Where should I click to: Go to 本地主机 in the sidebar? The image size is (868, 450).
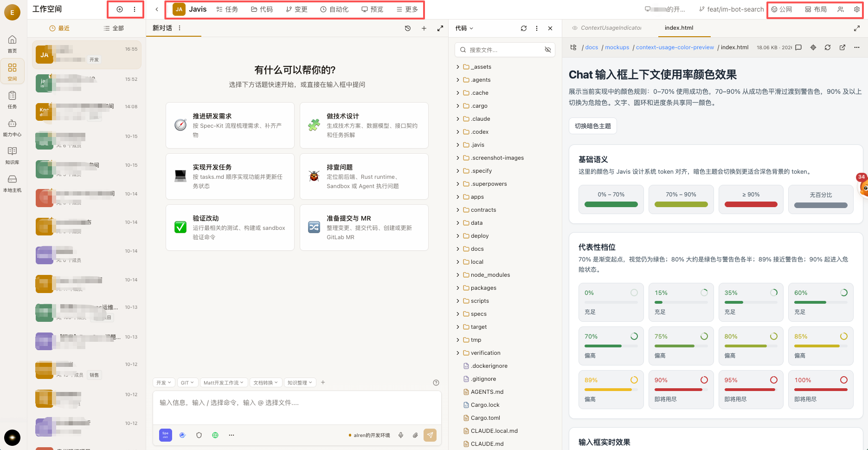[x=13, y=183]
